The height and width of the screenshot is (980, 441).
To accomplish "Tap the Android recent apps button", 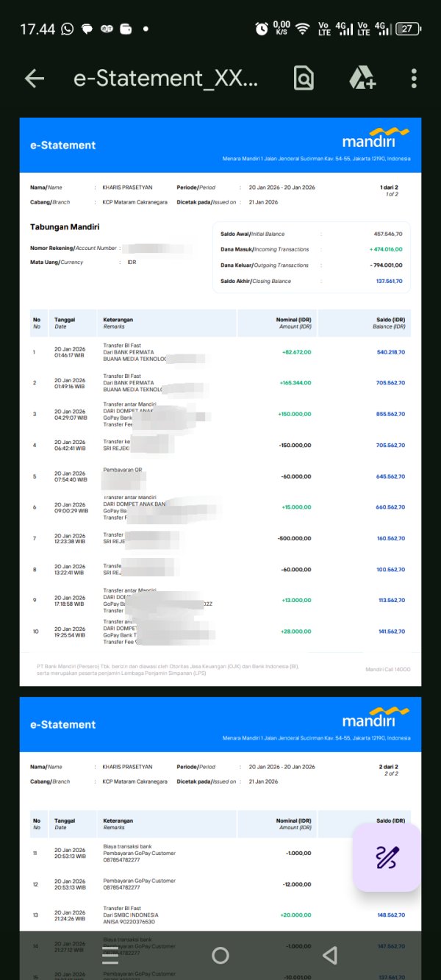I will pos(110,955).
